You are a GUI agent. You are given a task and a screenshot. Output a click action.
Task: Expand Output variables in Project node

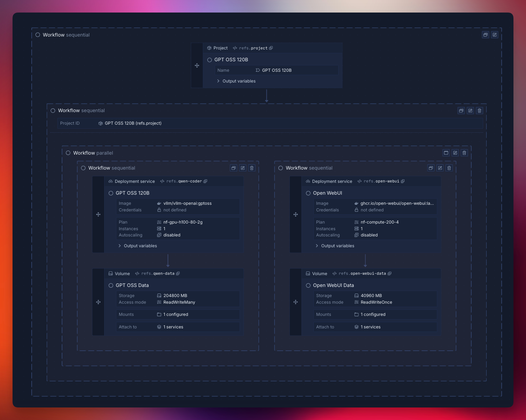(x=239, y=81)
